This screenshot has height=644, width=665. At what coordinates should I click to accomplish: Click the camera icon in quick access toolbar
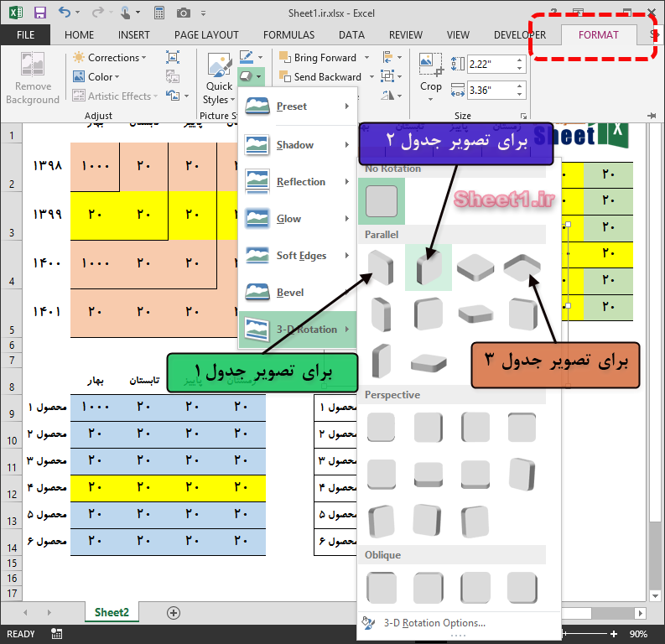point(183,12)
